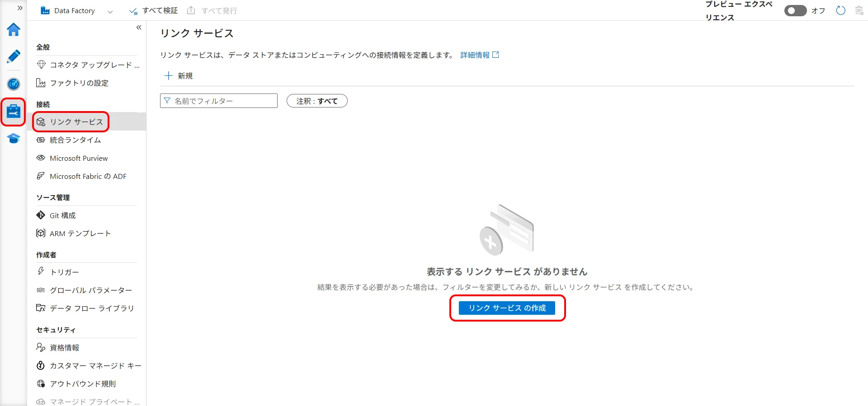Expand the left navigation rail
The height and width of the screenshot is (406, 868).
pos(20,8)
